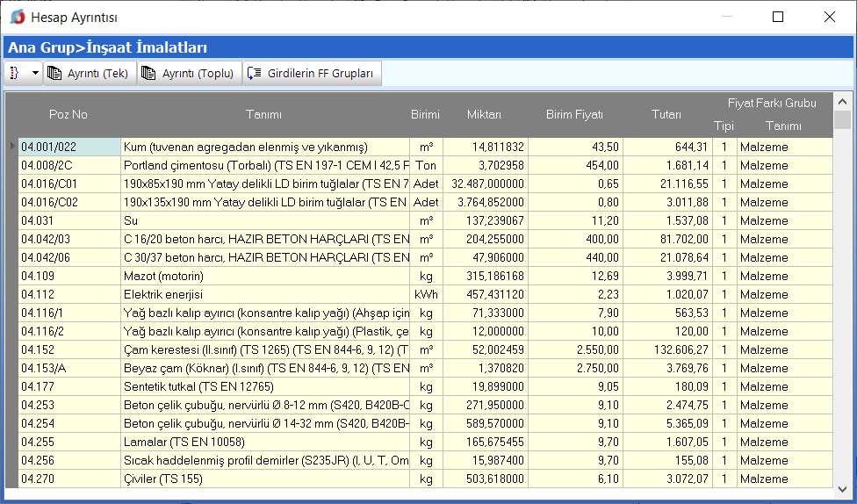Click the scrollbar down arrow
Image resolution: width=857 pixels, height=504 pixels.
pos(842,489)
